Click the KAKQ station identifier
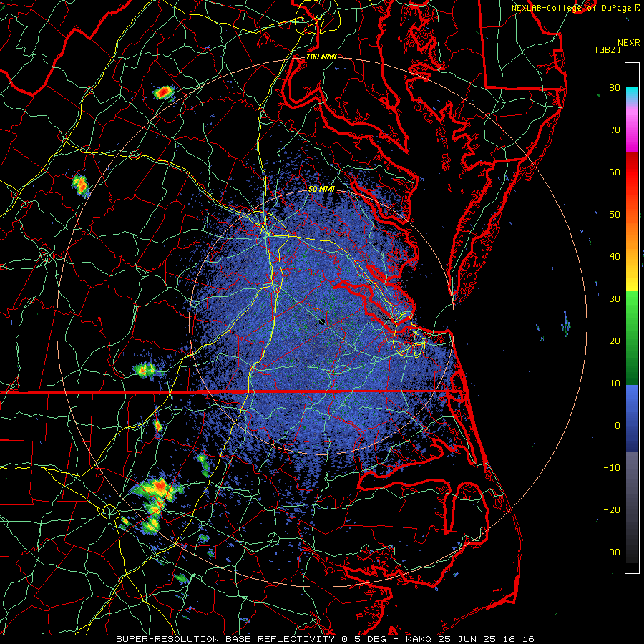The height and width of the screenshot is (644, 644). 419,639
